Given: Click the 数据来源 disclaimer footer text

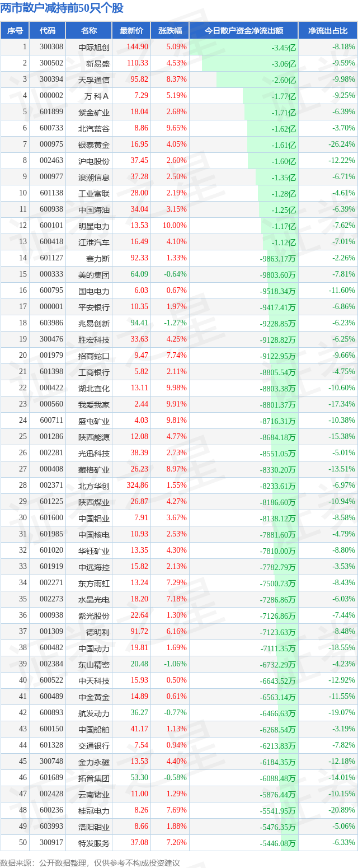Looking at the screenshot, I should (x=91, y=862).
